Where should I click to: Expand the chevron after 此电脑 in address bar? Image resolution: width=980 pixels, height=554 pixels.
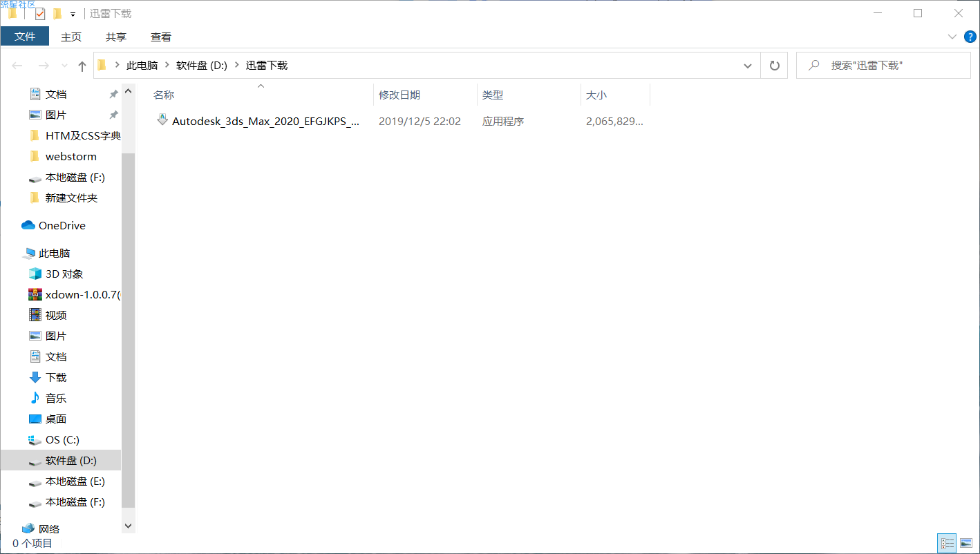coord(167,66)
